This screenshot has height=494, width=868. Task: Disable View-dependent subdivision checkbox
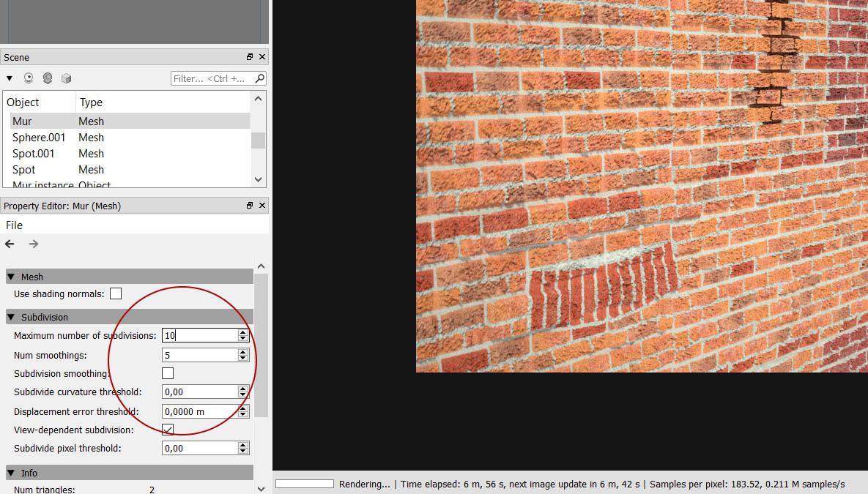tap(168, 430)
